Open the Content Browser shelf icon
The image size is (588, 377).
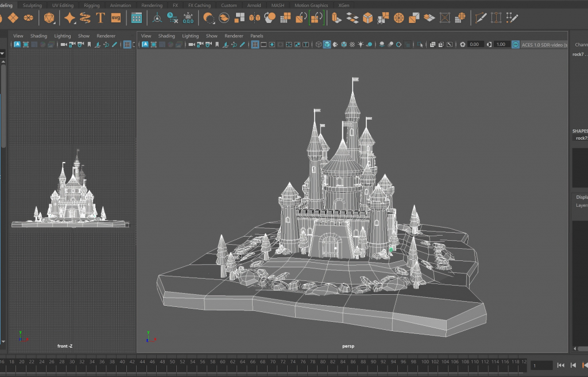point(136,18)
